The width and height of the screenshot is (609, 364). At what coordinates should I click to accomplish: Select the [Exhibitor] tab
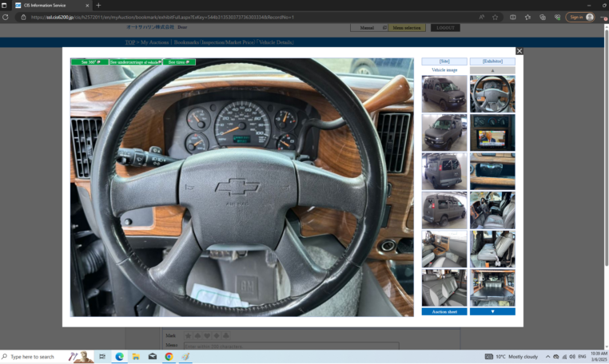(492, 61)
